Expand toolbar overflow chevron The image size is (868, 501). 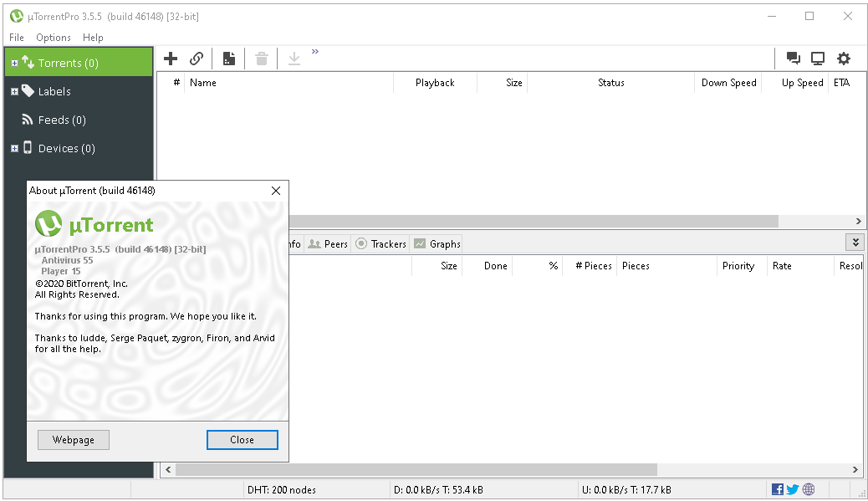pyautogui.click(x=315, y=52)
